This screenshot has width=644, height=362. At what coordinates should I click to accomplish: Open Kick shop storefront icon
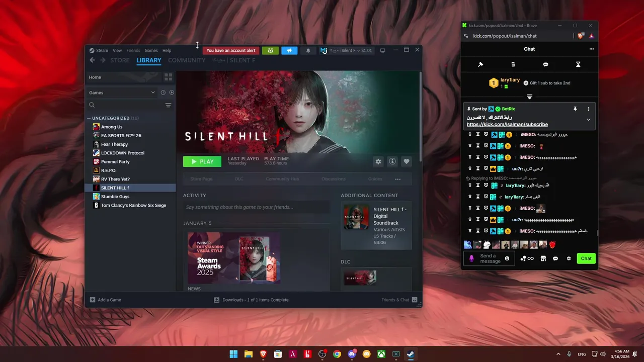tap(543, 258)
